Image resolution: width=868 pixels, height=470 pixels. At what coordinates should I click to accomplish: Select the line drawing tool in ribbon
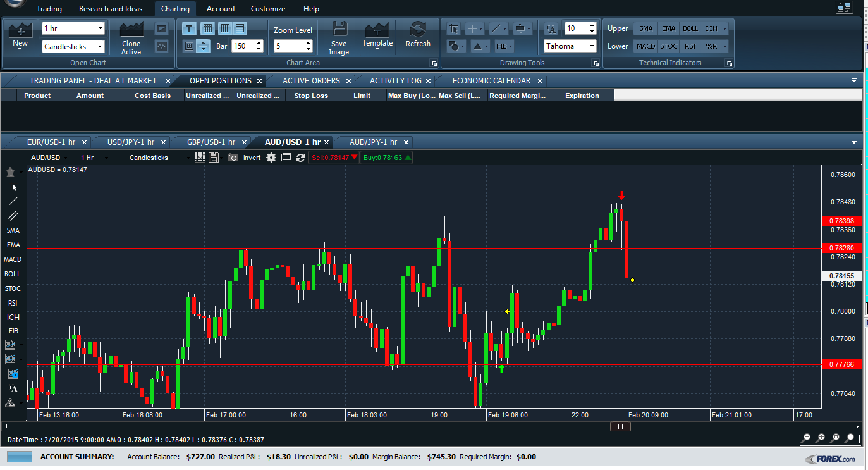point(499,28)
